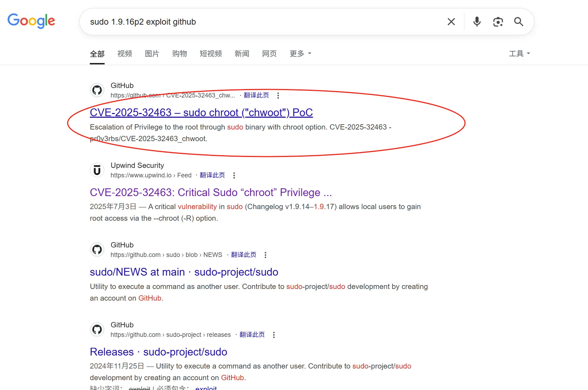Screen dimensions: 588x390
Task: Open sudo/NEWS at main link
Action: coord(184,272)
